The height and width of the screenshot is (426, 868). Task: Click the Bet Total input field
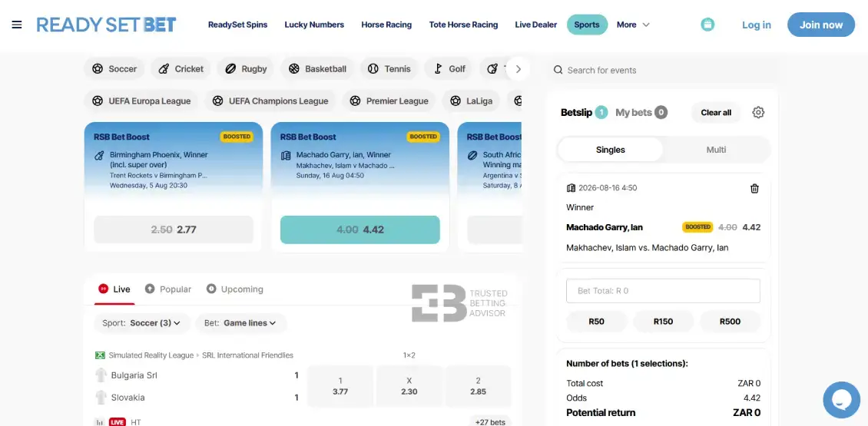(663, 291)
